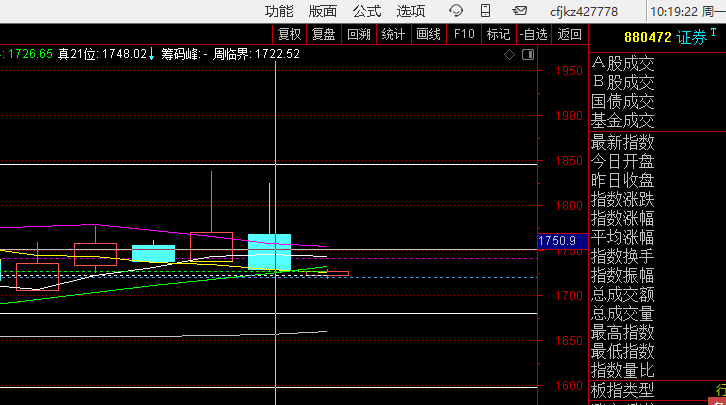
Task: Click the large cyan candlestick body
Action: (269, 252)
